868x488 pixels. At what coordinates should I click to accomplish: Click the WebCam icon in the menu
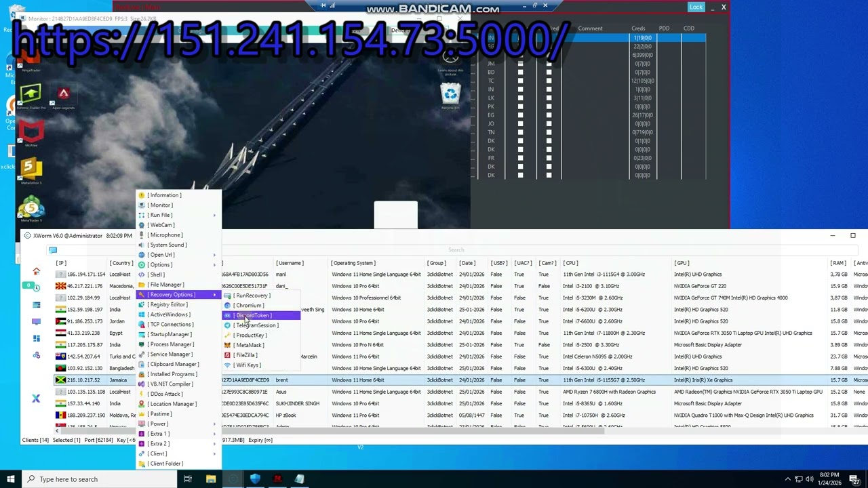pyautogui.click(x=142, y=225)
